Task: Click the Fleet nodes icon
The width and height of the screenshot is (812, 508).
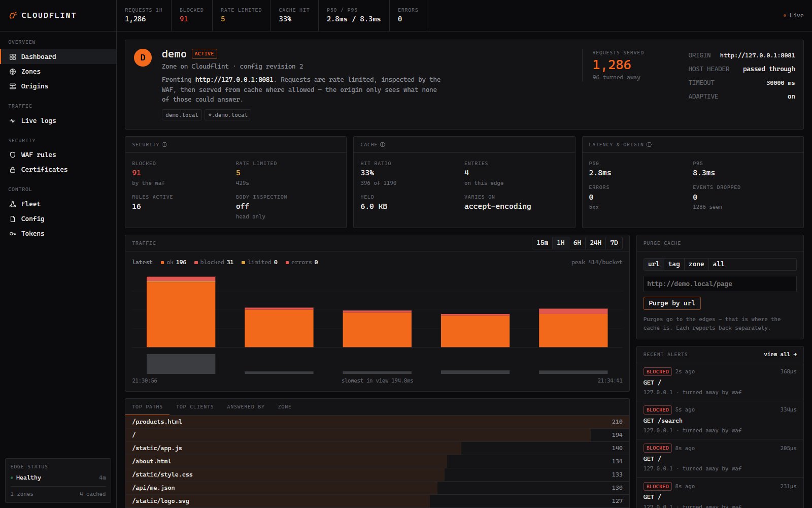Action: coord(13,204)
